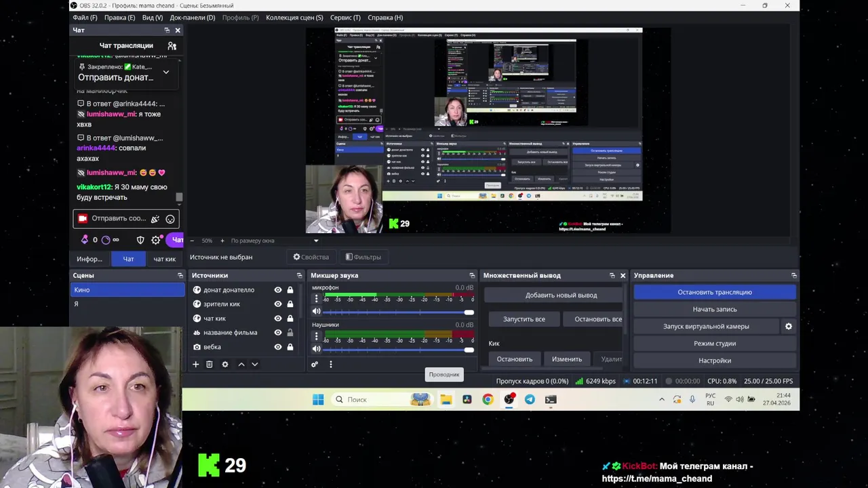This screenshot has width=868, height=488.
Task: Open the Файл menu
Action: (x=85, y=18)
